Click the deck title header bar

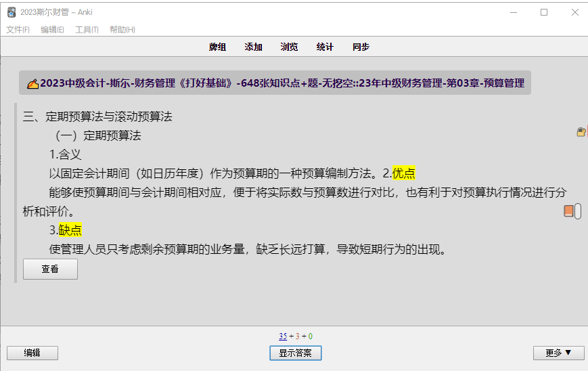(275, 83)
